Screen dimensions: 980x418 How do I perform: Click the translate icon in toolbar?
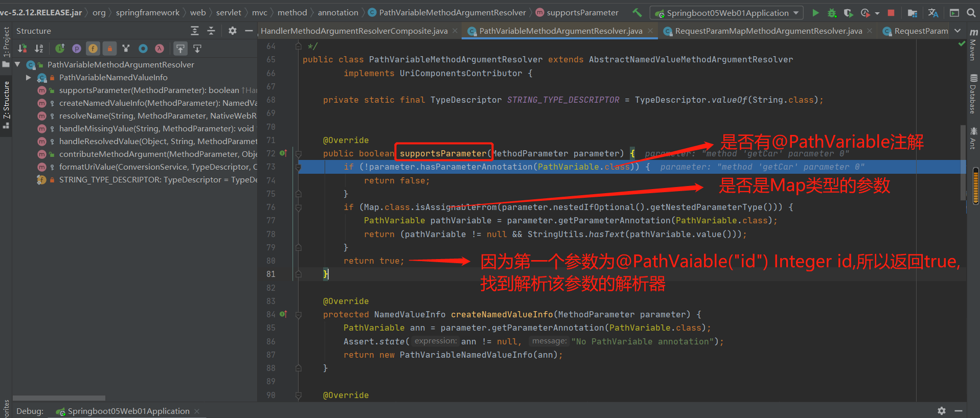[x=933, y=13]
